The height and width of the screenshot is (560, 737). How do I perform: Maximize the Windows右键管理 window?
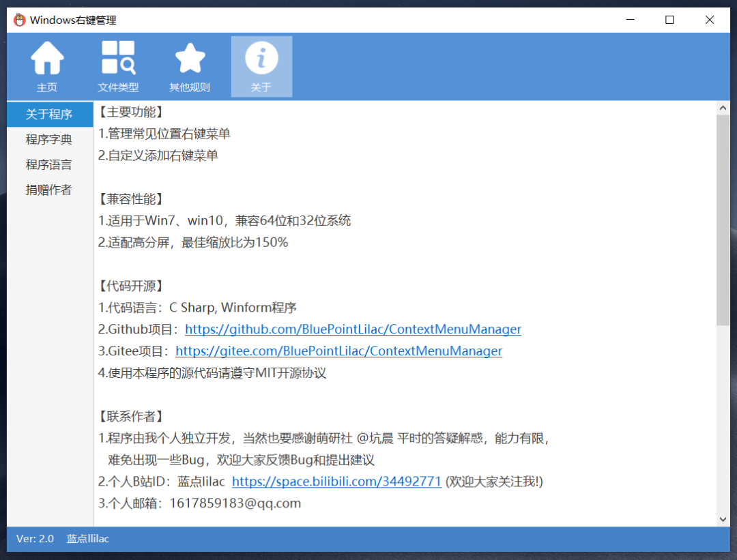[670, 20]
